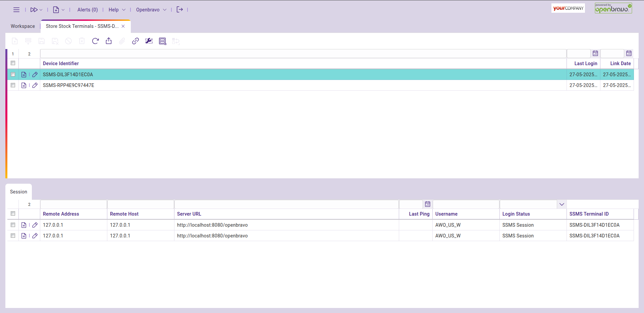
Task: Switch to the Workspace tab
Action: (x=23, y=26)
